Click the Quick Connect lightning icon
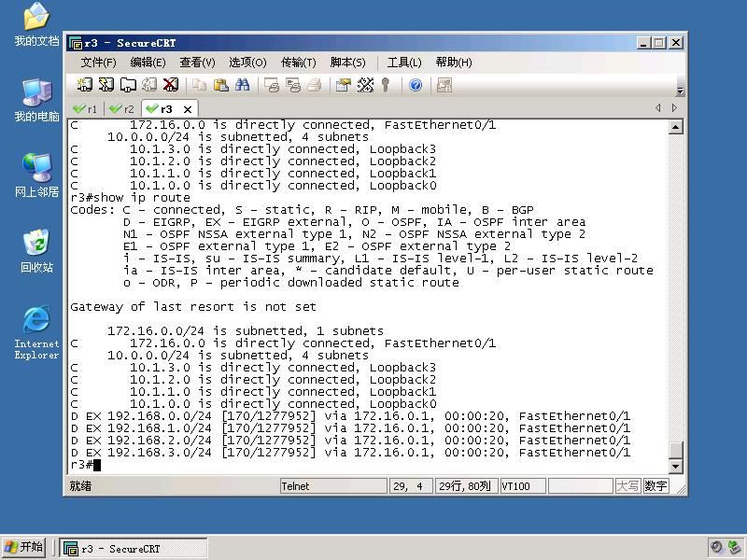Screen dimensions: 747x560 click(x=106, y=85)
